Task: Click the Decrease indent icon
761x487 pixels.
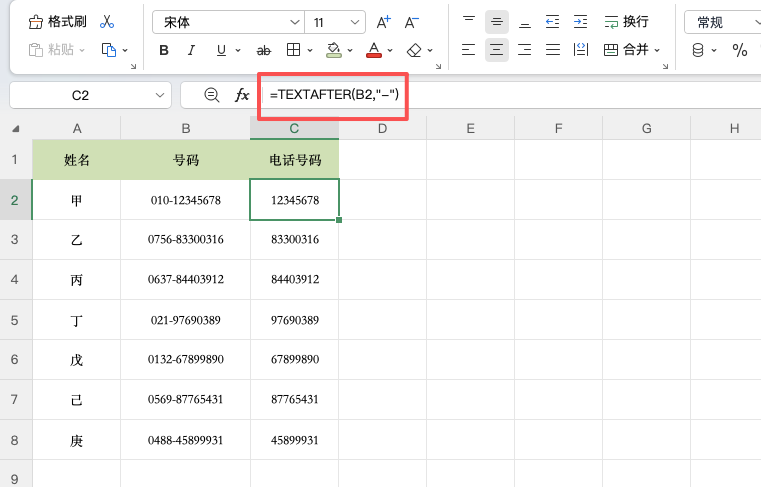Action: click(x=552, y=22)
